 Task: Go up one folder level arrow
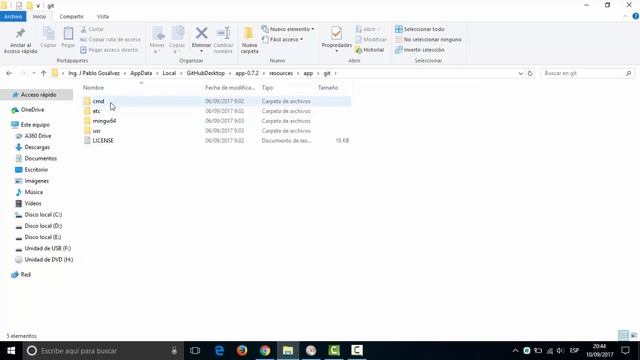pyautogui.click(x=43, y=73)
